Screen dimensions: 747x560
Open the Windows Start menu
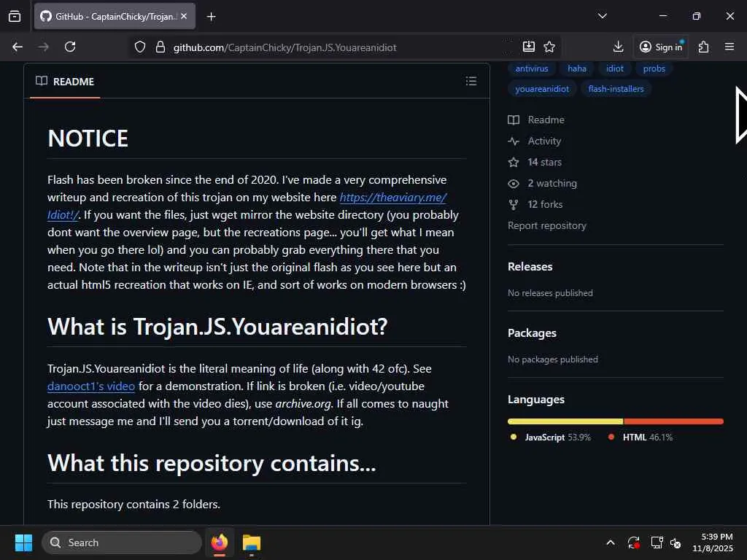pos(23,542)
